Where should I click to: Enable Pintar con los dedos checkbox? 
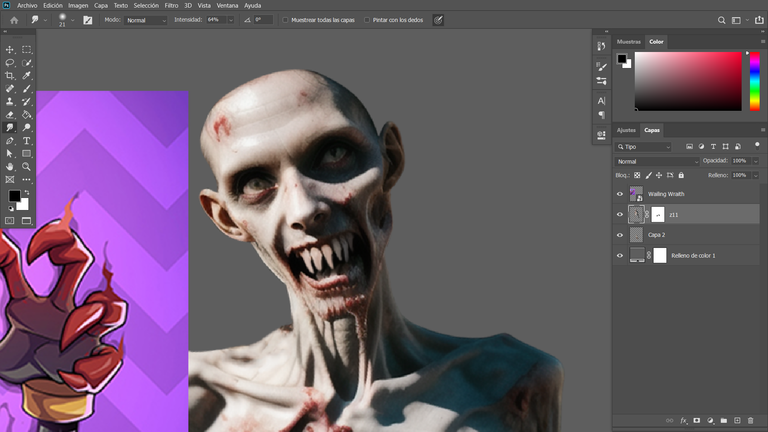click(367, 20)
